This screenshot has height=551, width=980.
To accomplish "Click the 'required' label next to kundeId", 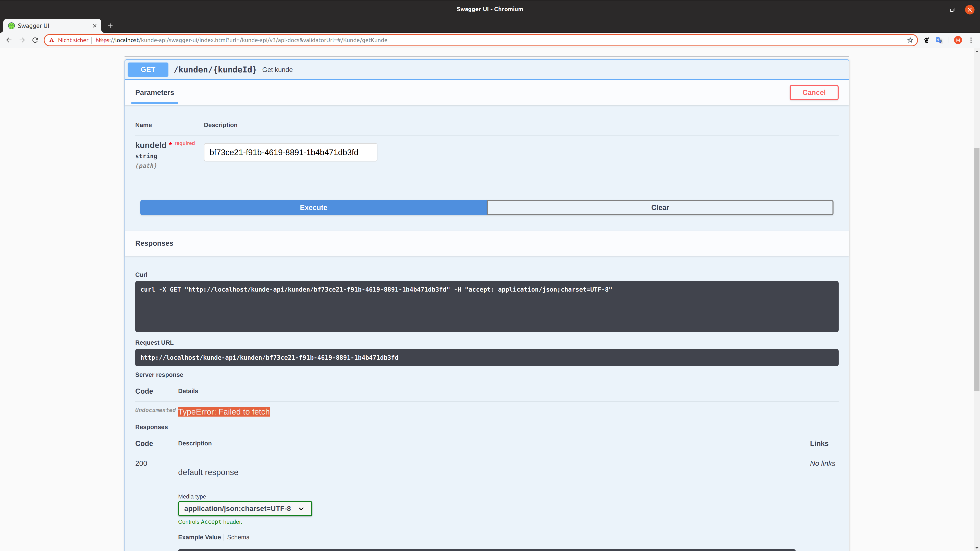I will tap(185, 143).
